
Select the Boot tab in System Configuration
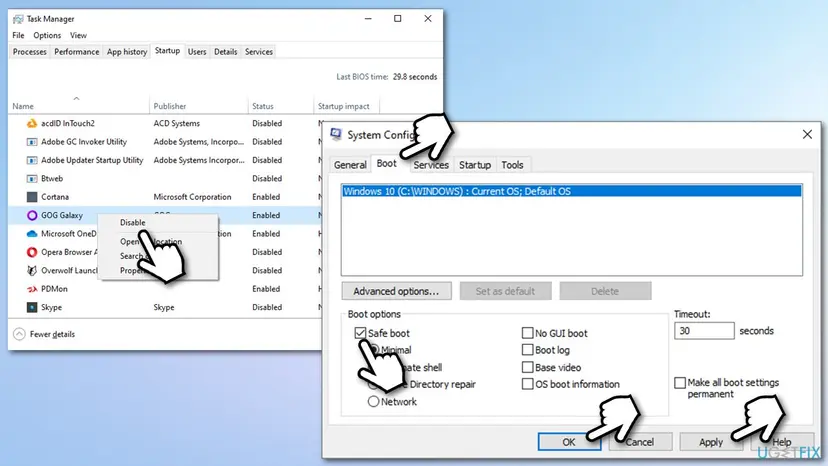point(387,164)
